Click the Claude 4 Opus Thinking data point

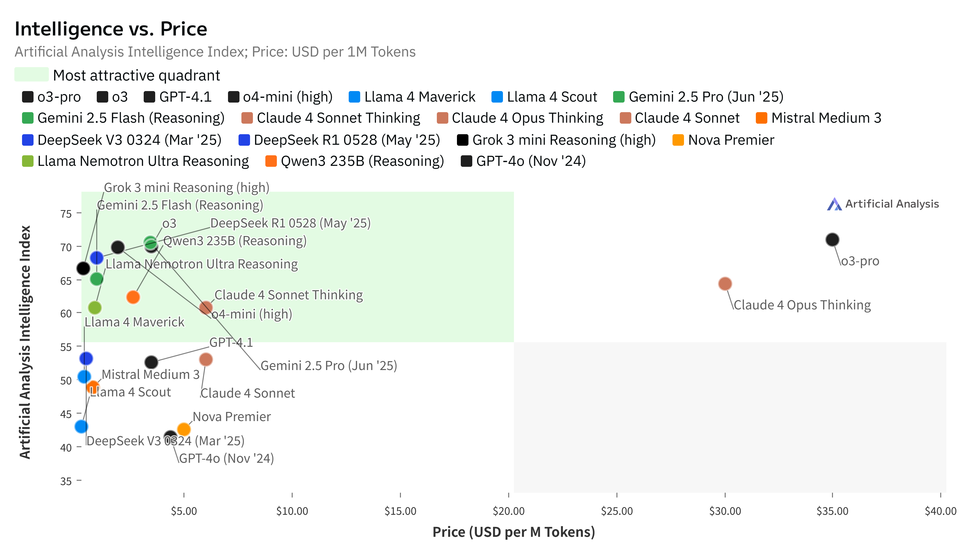pos(725,284)
